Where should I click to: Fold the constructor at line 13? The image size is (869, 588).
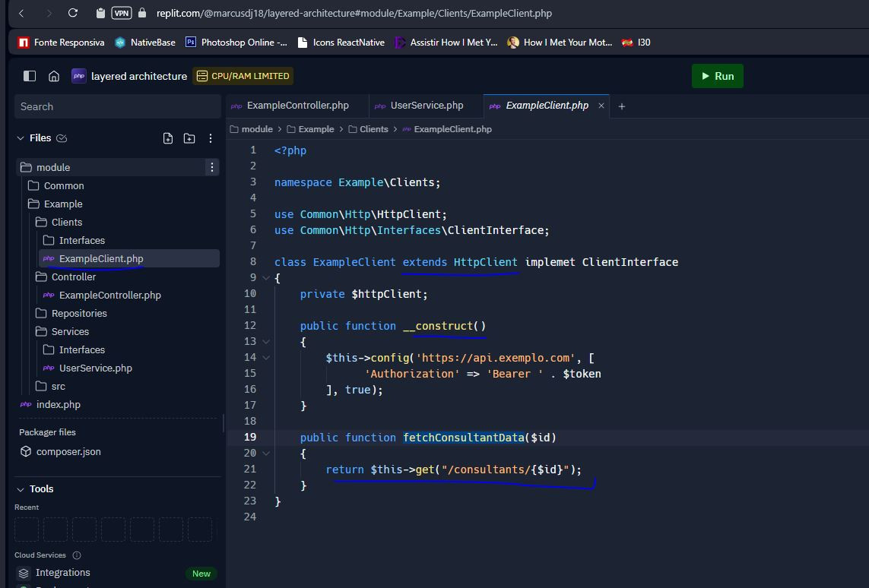266,342
